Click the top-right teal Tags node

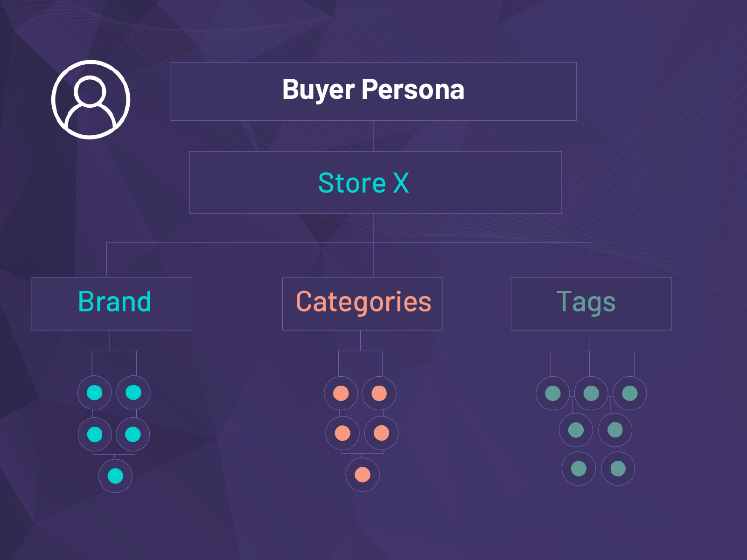630,393
